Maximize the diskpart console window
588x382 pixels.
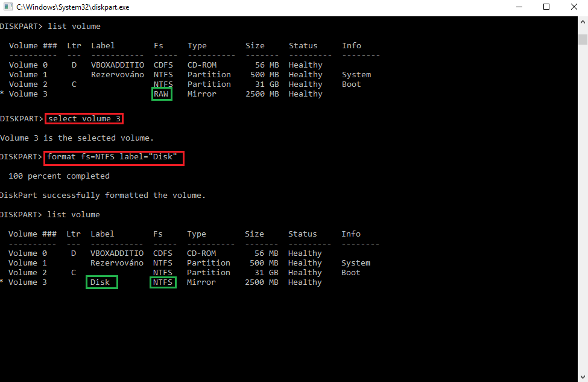pyautogui.click(x=546, y=7)
